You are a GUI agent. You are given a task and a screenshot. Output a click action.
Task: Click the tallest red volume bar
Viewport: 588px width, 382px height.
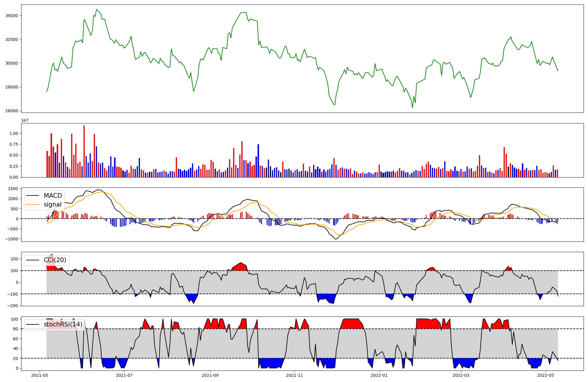(84, 151)
